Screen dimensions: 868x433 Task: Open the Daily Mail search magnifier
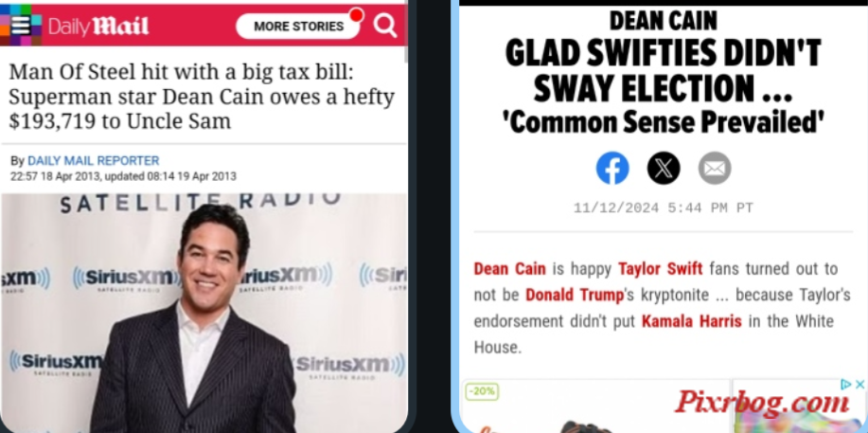tap(384, 25)
